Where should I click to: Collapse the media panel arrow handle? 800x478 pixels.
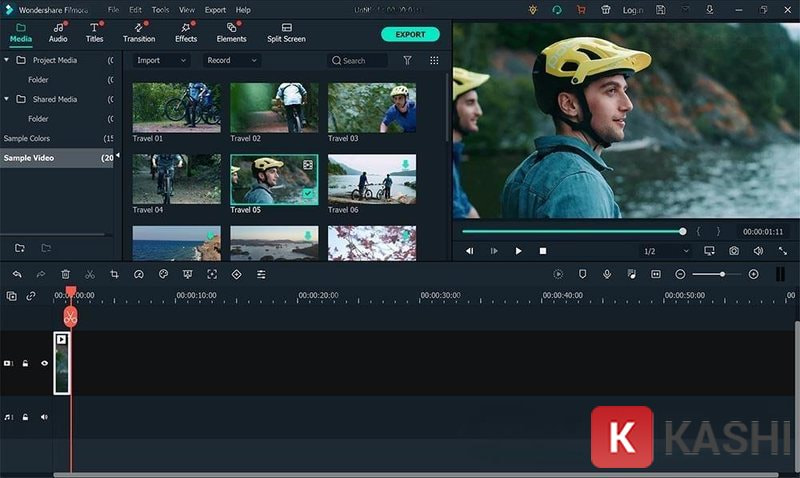(x=118, y=155)
